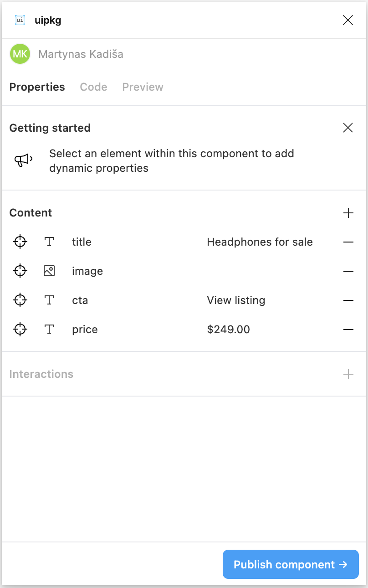Click the MK user avatar
368x588 pixels.
(x=20, y=54)
